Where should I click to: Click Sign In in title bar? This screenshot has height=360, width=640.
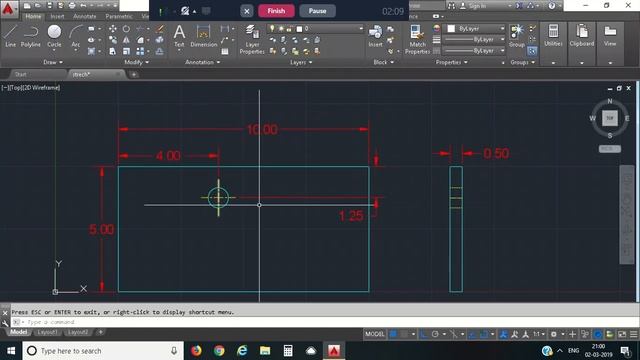click(x=477, y=6)
